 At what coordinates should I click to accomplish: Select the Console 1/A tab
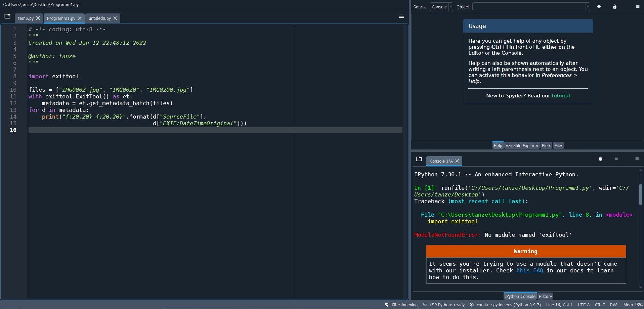(441, 161)
